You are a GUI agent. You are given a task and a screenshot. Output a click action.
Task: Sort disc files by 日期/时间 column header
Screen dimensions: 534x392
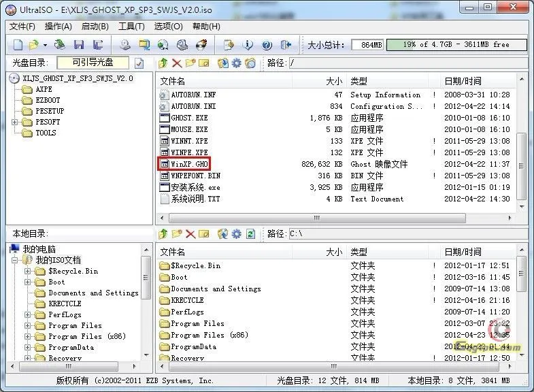click(478, 81)
